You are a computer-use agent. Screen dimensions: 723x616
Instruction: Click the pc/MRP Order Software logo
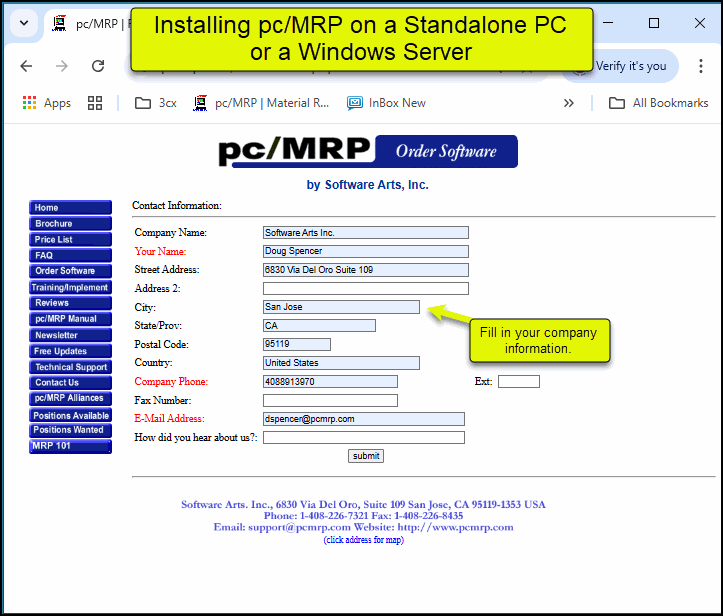pyautogui.click(x=368, y=151)
